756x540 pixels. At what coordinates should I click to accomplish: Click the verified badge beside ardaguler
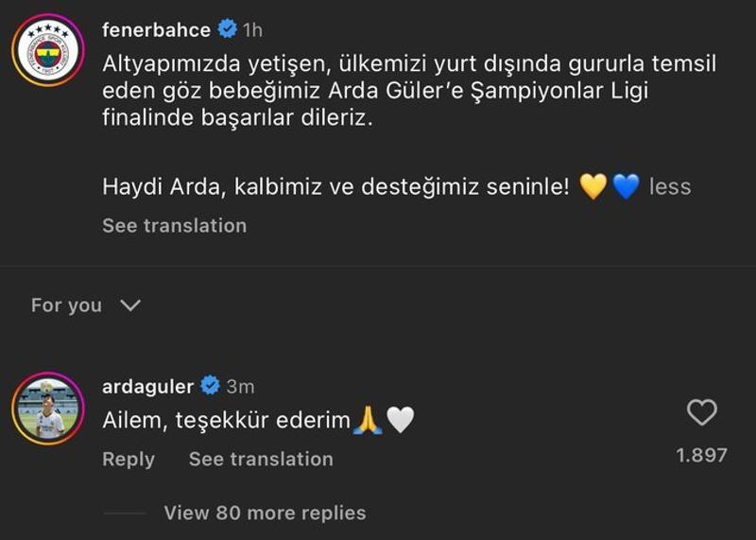coord(211,386)
